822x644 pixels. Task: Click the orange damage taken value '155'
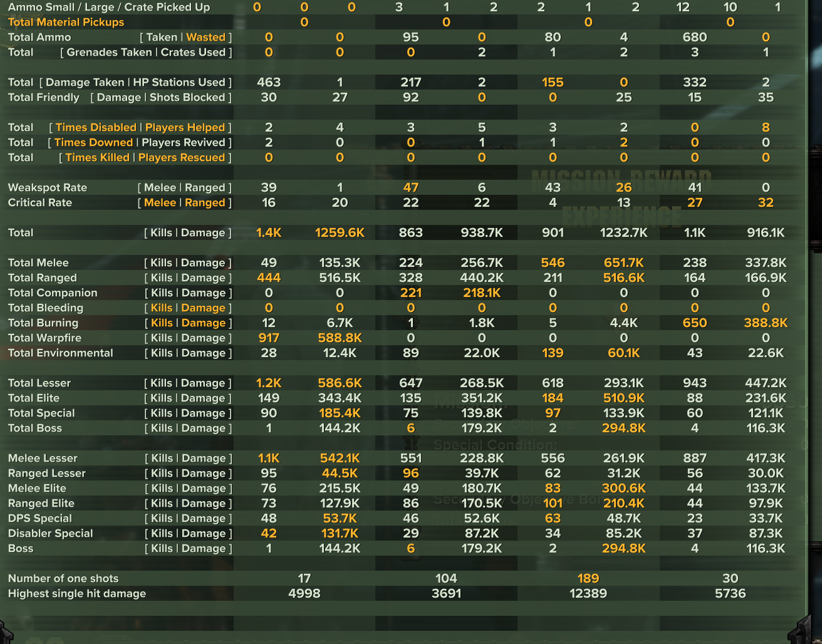point(553,82)
